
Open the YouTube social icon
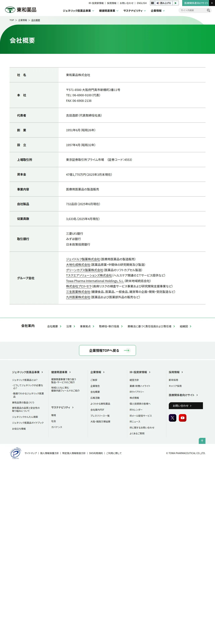click(183, 418)
